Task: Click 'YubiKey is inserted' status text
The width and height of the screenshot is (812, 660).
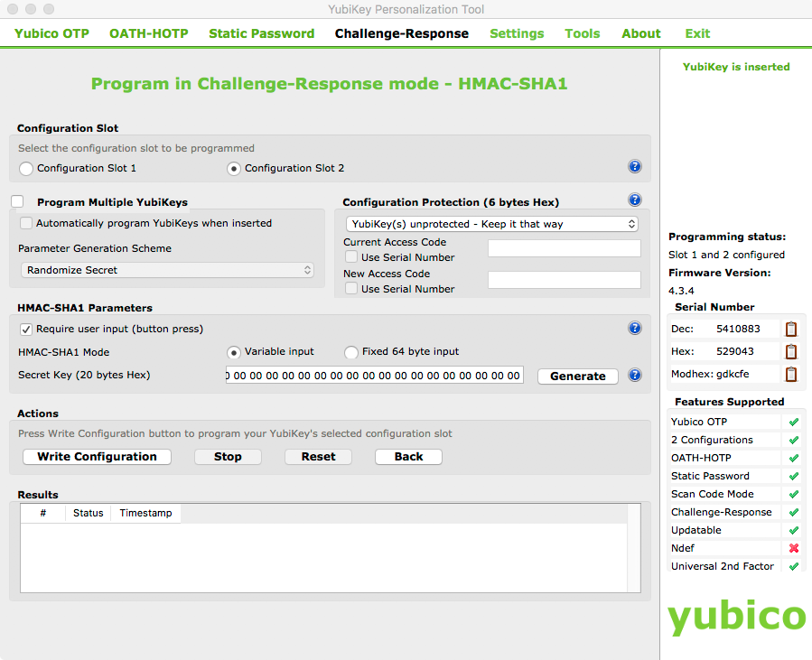Action: click(x=736, y=67)
